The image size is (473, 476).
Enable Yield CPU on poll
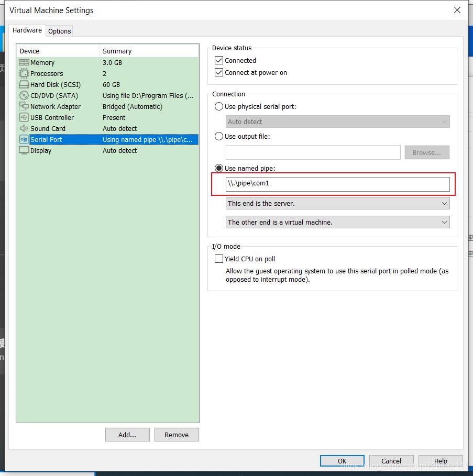pyautogui.click(x=219, y=259)
